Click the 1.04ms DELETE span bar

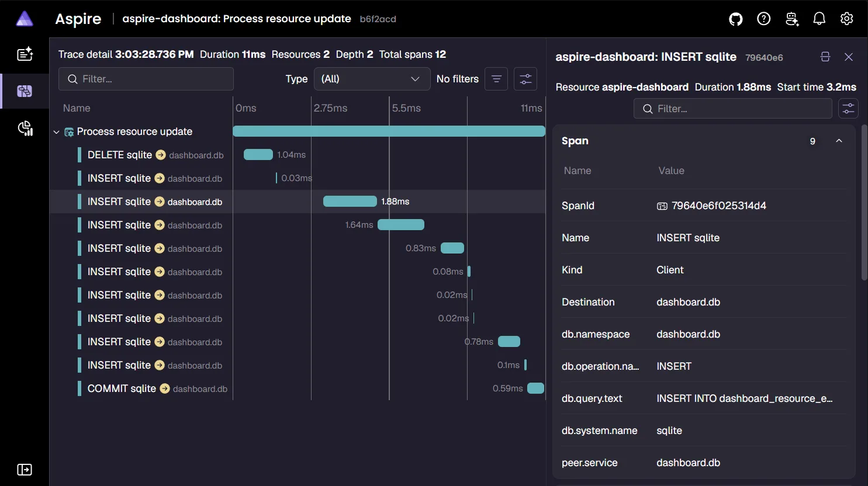coord(258,155)
